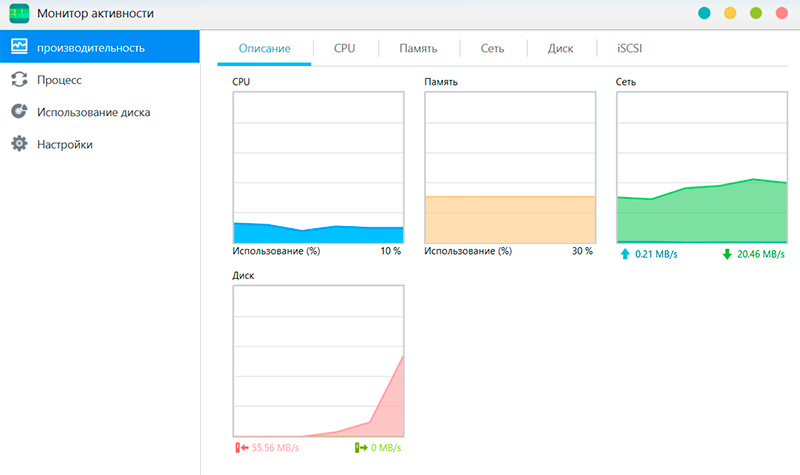The height and width of the screenshot is (475, 800).
Task: Click the network download arrow icon
Action: 726,254
